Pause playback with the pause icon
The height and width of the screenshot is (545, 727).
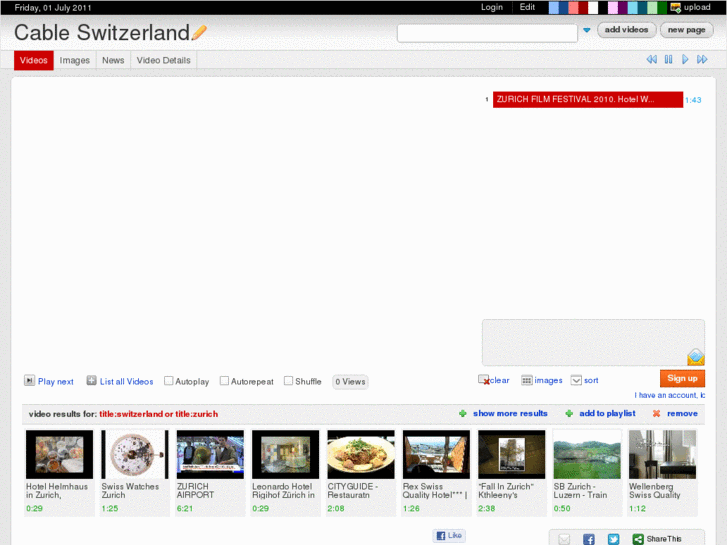point(668,59)
